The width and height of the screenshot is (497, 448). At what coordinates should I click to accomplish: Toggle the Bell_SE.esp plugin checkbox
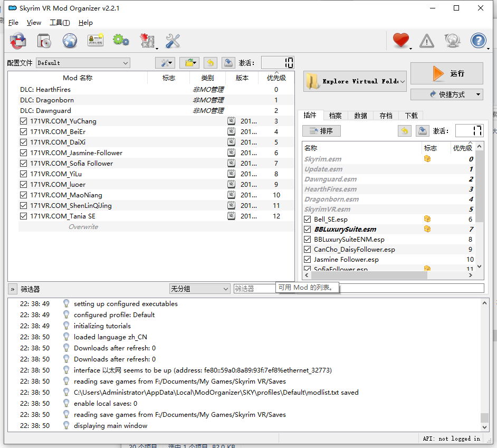(308, 220)
